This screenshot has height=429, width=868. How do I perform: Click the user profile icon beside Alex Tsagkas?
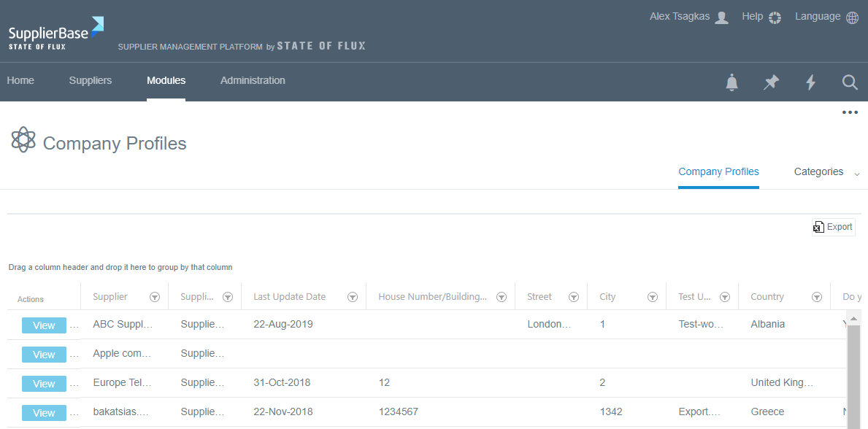pos(721,16)
